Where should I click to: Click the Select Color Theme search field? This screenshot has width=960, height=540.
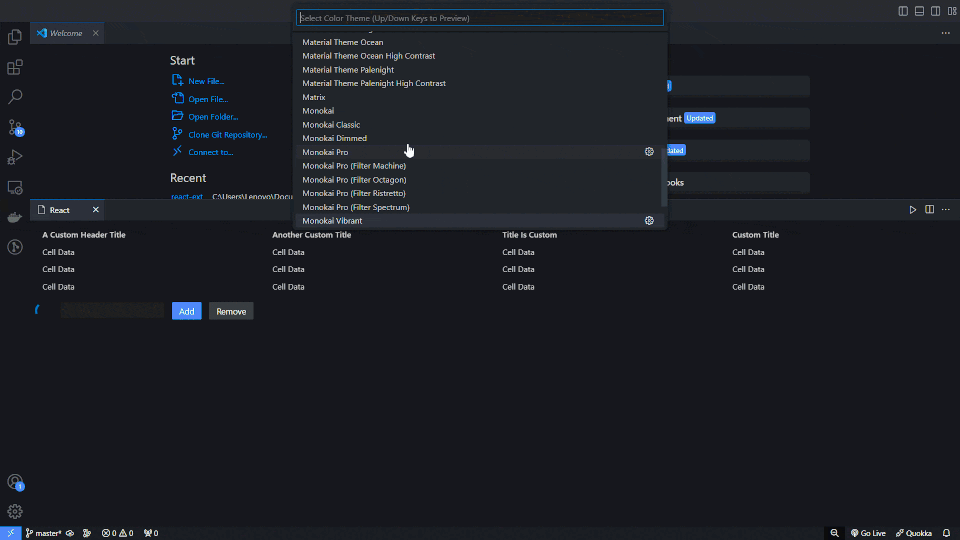pyautogui.click(x=480, y=18)
